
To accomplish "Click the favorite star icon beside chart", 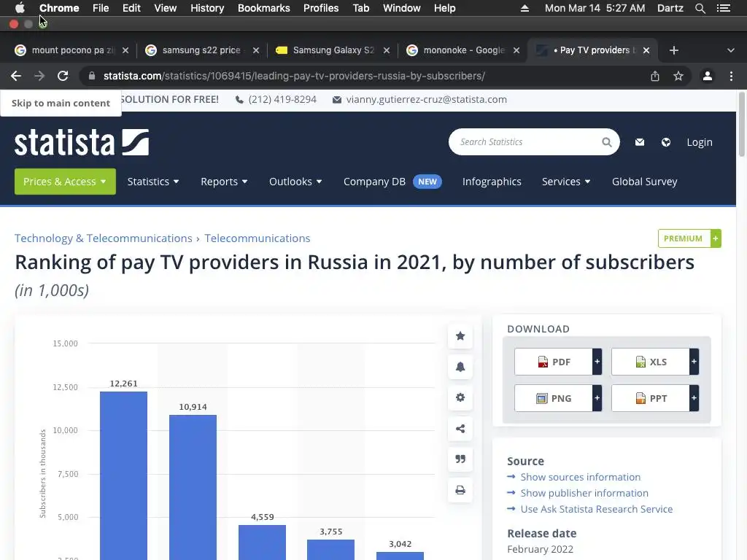I will (460, 336).
